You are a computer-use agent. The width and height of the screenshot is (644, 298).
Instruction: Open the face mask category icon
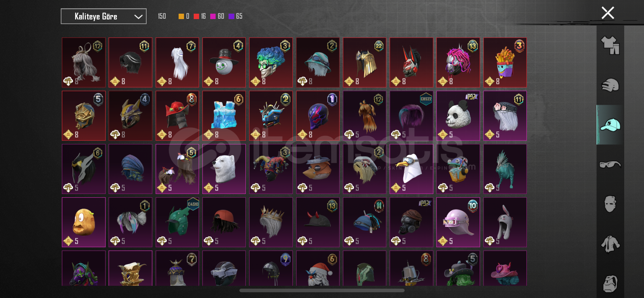(610, 204)
